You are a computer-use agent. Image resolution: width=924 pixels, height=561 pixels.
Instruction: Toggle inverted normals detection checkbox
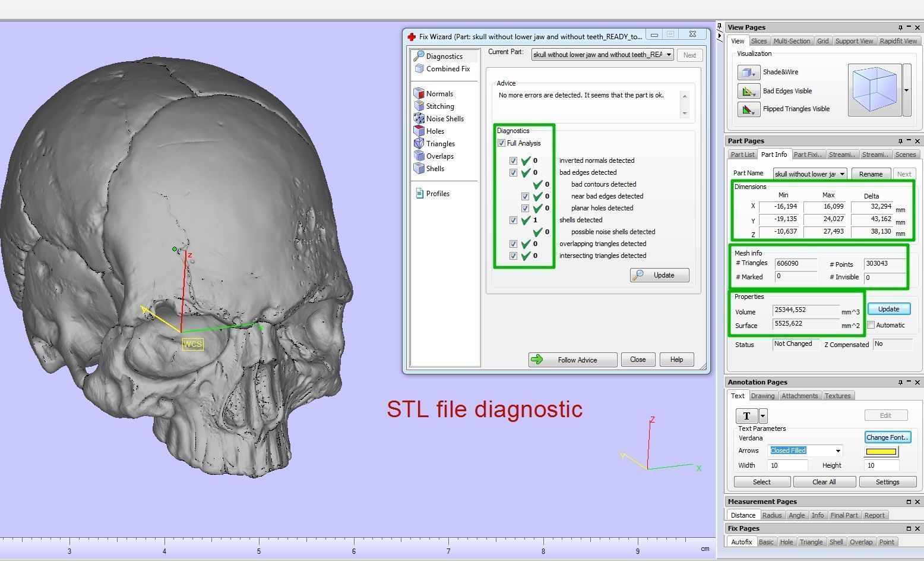coord(513,160)
